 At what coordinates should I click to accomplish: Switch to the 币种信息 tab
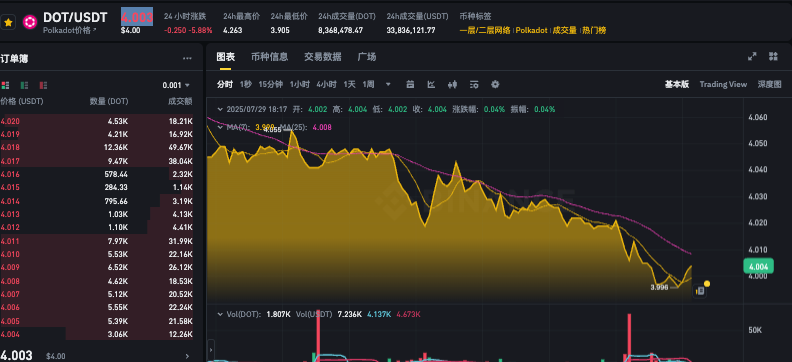pyautogui.click(x=269, y=57)
